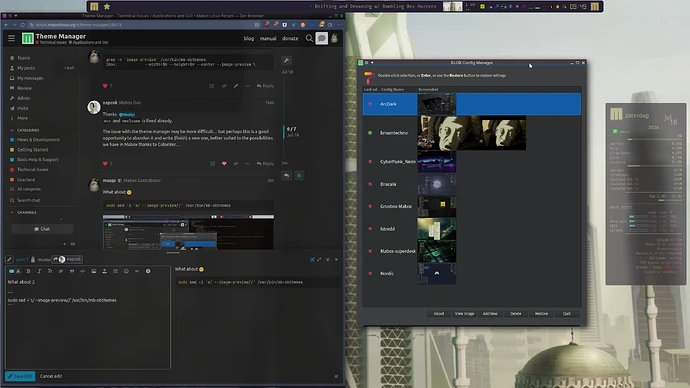The width and height of the screenshot is (690, 388).
Task: Upload a file with the composer upload icon
Action: click(104, 271)
